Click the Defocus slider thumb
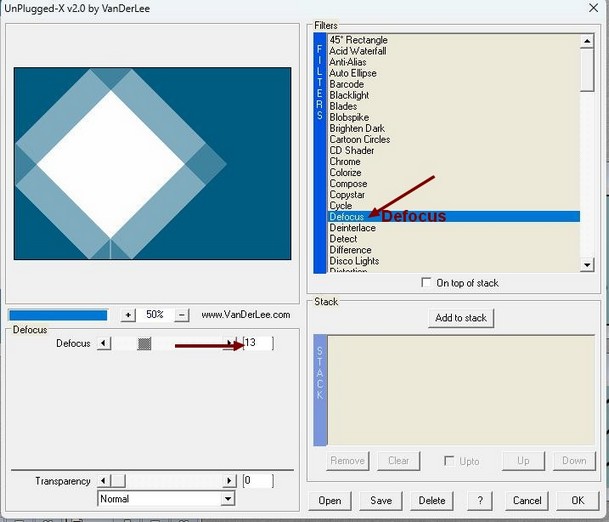 click(144, 344)
